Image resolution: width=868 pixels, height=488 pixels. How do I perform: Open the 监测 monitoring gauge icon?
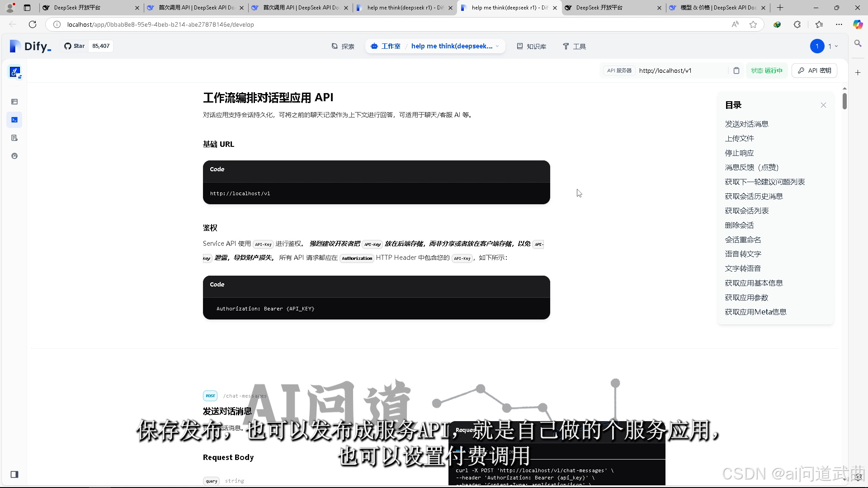[14, 156]
